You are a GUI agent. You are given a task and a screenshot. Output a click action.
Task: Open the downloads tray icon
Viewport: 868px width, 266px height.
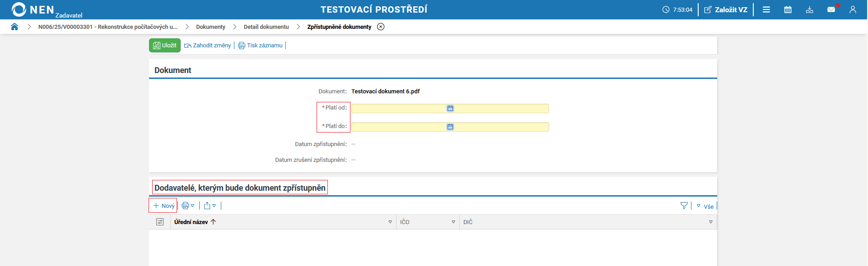point(810,9)
